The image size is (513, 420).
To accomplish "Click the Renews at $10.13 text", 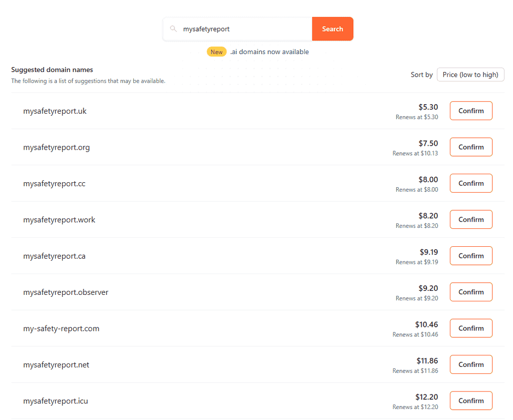I will click(x=415, y=154).
